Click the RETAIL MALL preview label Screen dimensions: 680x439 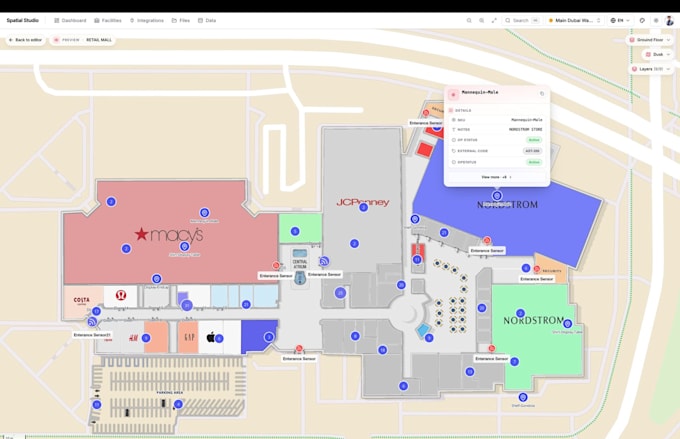click(x=99, y=40)
